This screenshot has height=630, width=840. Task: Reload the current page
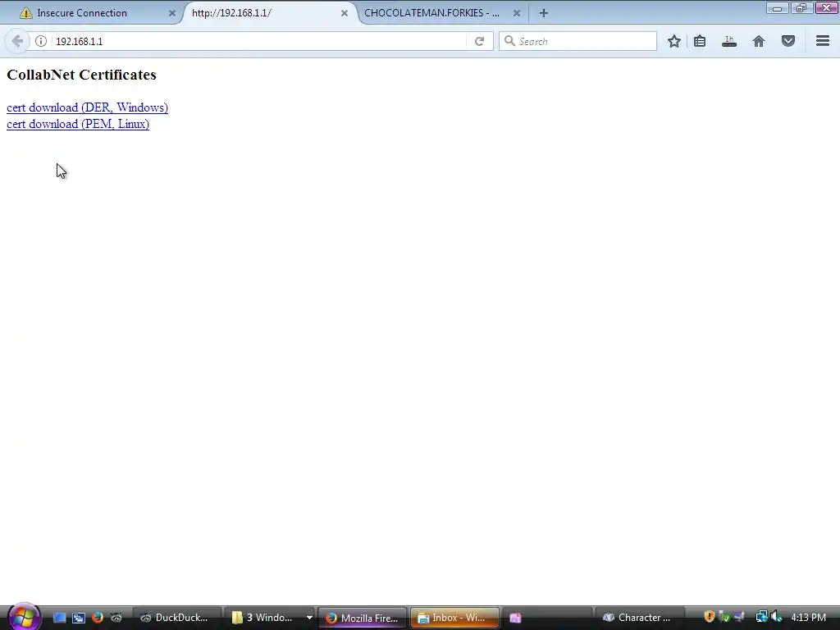coord(479,41)
